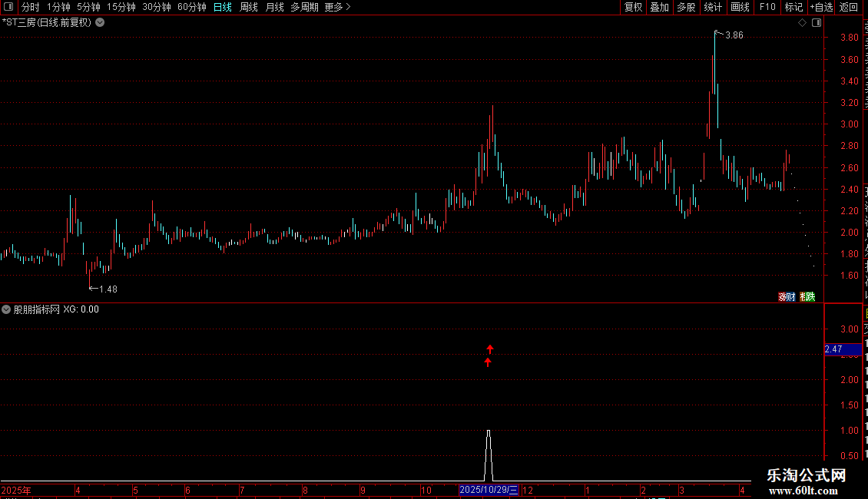Screen dimensions: 868x499
Task: Select the 5分钟 period tab
Action: tap(88, 7)
